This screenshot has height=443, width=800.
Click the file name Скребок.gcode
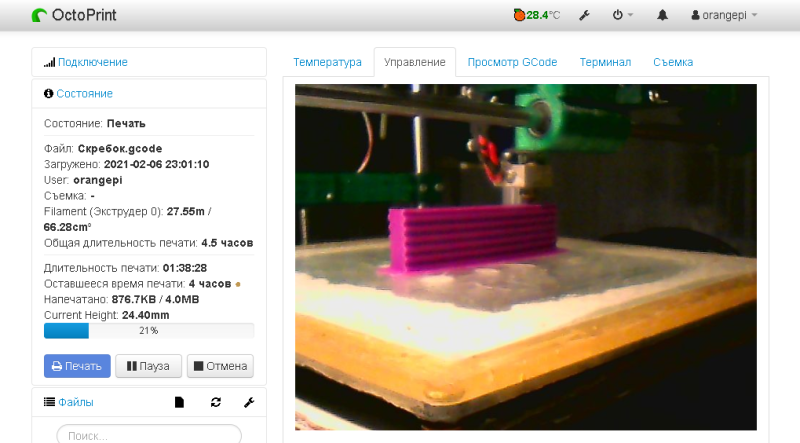(x=120, y=149)
